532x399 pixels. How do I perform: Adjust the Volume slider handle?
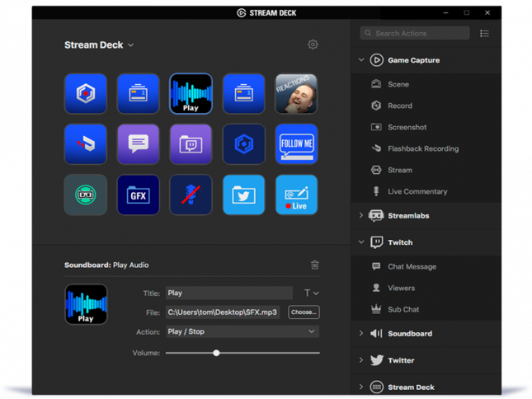[x=216, y=353]
